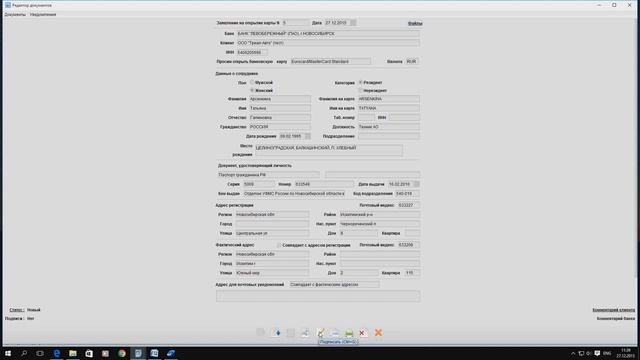The image size is (640, 360).
Task: Open the Документы menu
Action: tap(15, 15)
